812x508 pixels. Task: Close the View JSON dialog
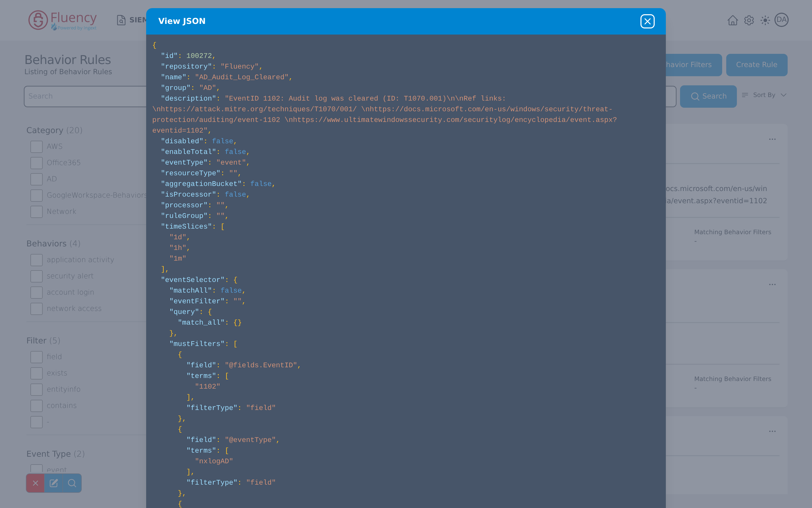(647, 22)
